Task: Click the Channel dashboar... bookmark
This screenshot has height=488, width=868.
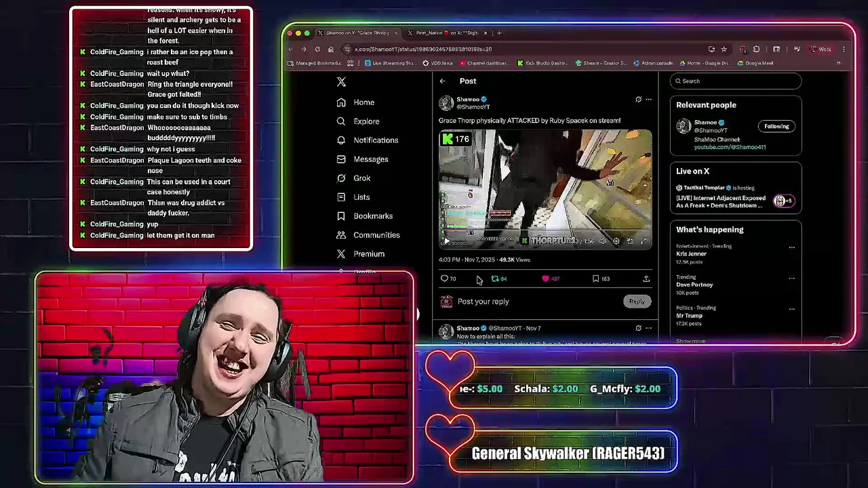Action: tap(483, 63)
